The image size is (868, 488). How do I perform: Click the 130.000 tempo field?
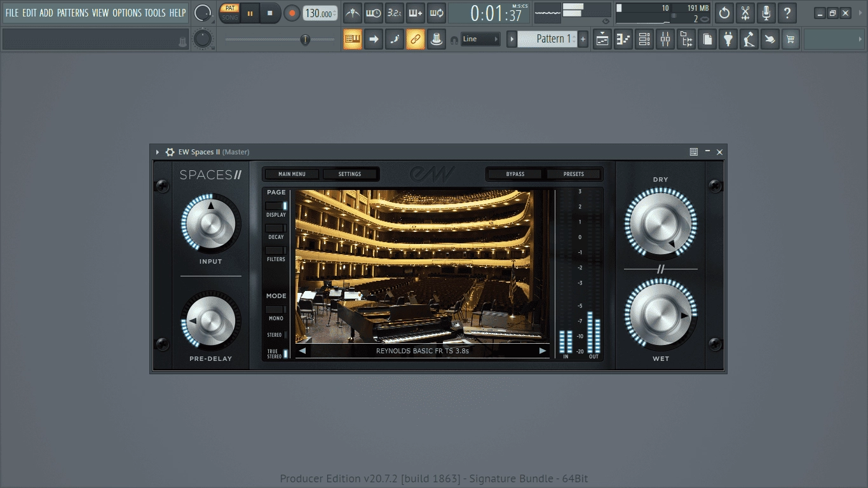pyautogui.click(x=320, y=13)
